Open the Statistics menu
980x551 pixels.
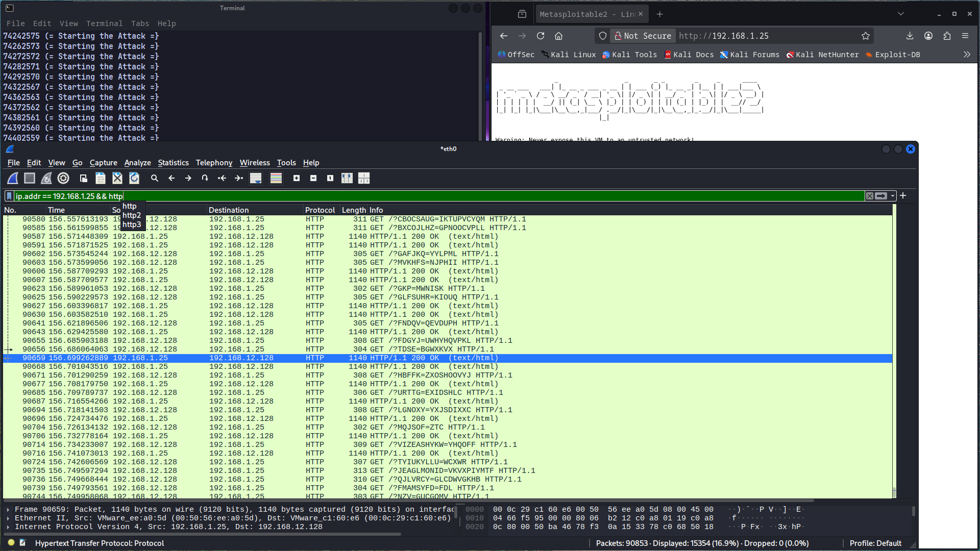(173, 163)
